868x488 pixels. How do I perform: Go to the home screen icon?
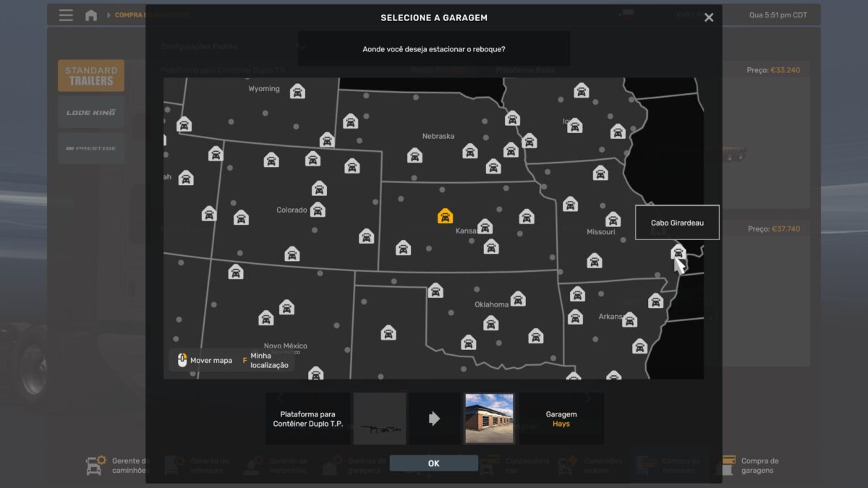[x=91, y=15]
